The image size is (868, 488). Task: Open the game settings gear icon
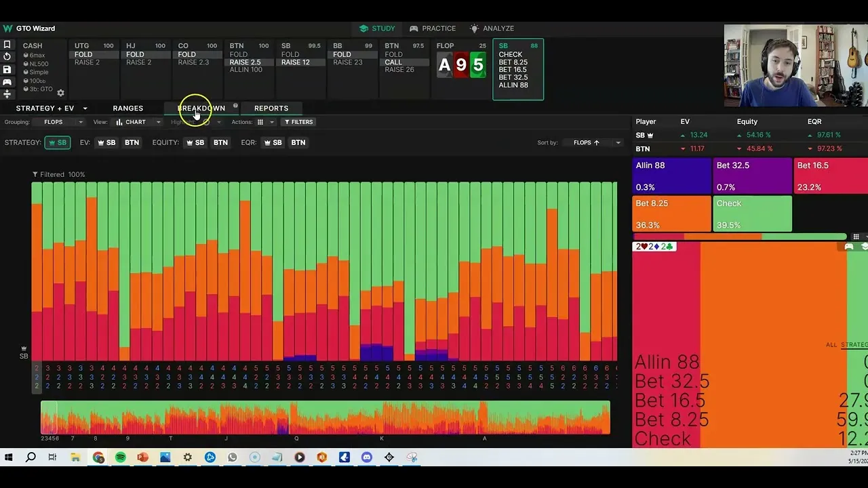tap(60, 93)
